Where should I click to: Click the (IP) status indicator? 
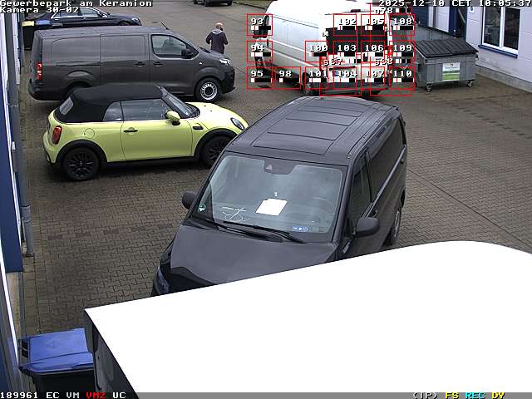(x=425, y=395)
